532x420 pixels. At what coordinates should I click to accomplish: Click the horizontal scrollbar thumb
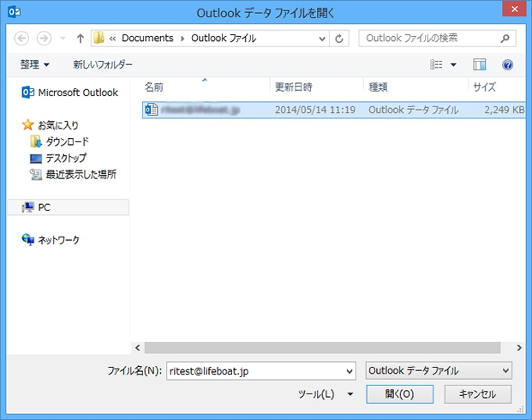[322, 348]
